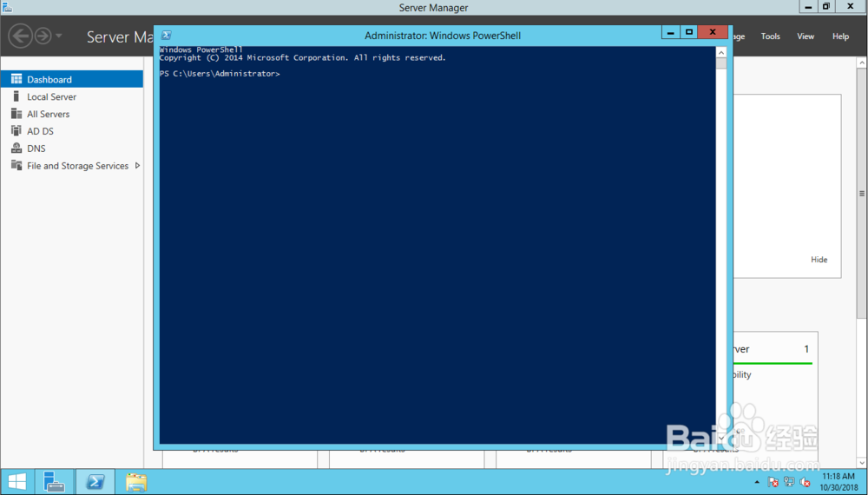Click the AD DS icon
Viewport: 868px width, 495px height.
tap(16, 130)
